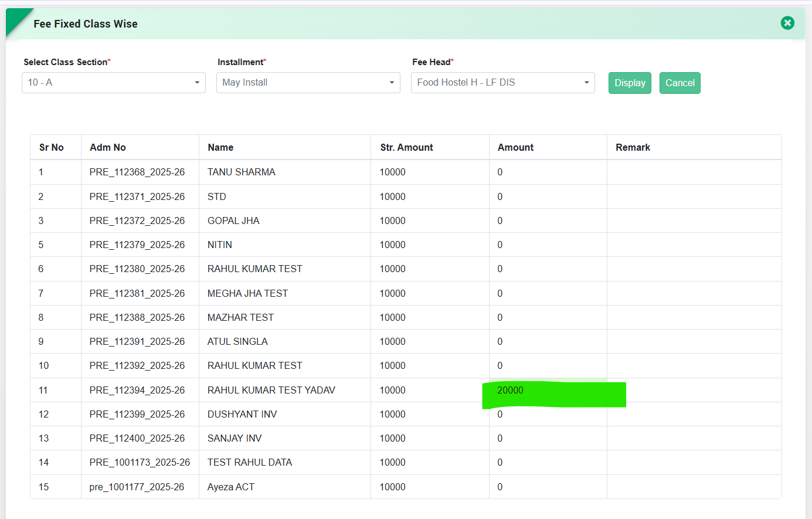
Task: Click the Amount field for DUSHYANT INV
Action: coord(548,415)
